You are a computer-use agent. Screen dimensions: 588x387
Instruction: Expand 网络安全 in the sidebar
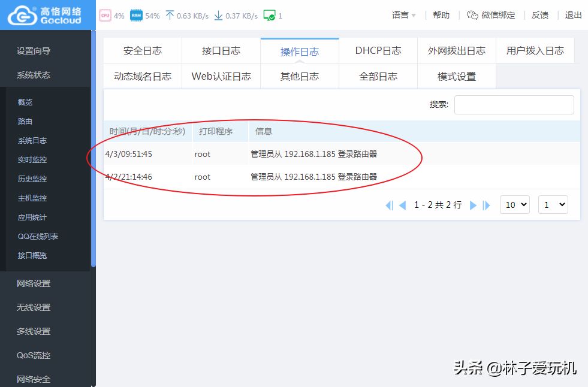point(34,379)
